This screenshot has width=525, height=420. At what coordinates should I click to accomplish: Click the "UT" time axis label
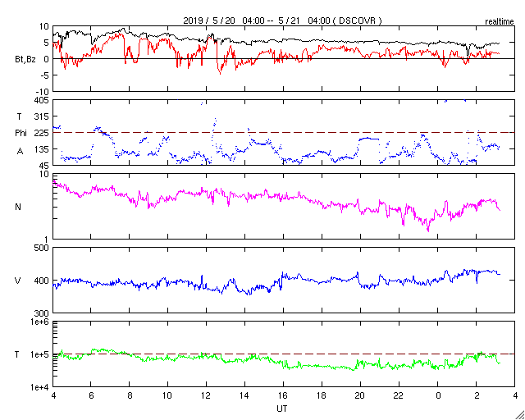pos(282,409)
